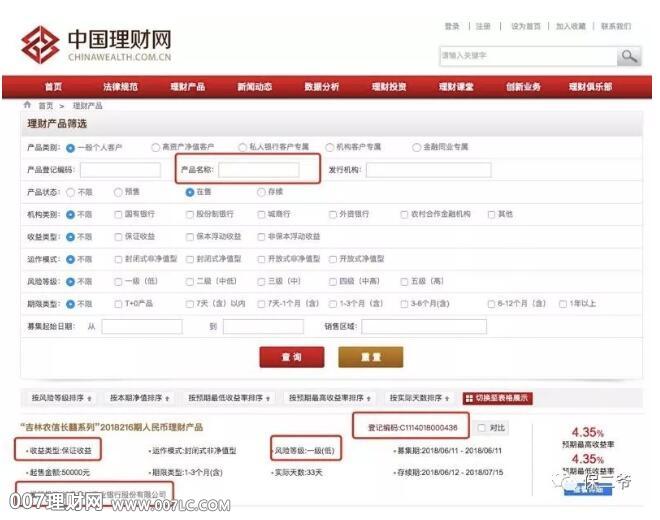The height and width of the screenshot is (520, 660).
Task: Check the 封闭式净值型 checkbox
Action: coord(190,259)
